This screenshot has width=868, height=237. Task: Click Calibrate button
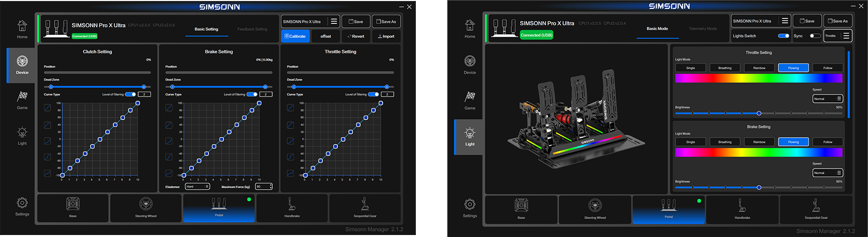pos(296,36)
